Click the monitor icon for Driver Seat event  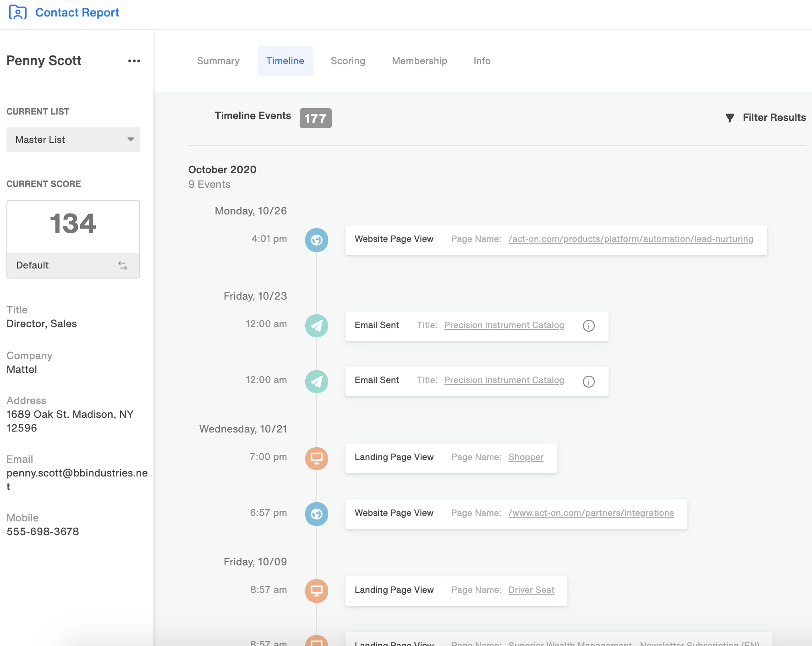tap(317, 591)
